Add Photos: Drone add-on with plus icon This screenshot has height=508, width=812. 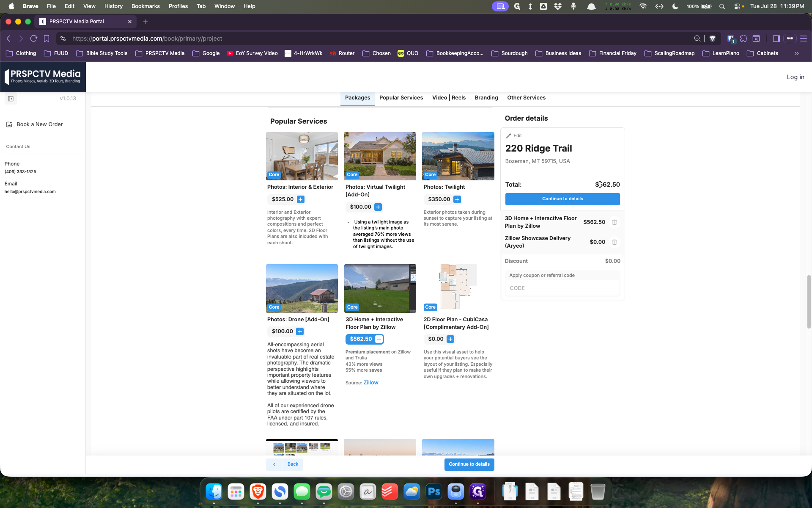pyautogui.click(x=300, y=331)
